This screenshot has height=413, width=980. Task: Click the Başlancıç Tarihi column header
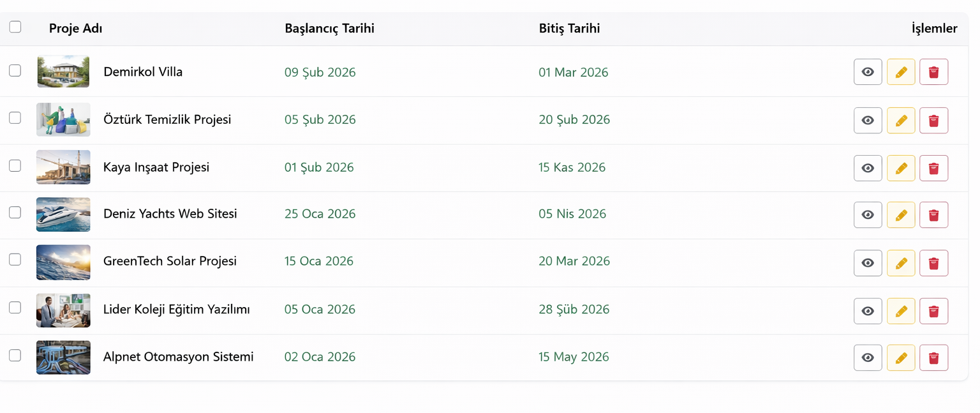(329, 29)
